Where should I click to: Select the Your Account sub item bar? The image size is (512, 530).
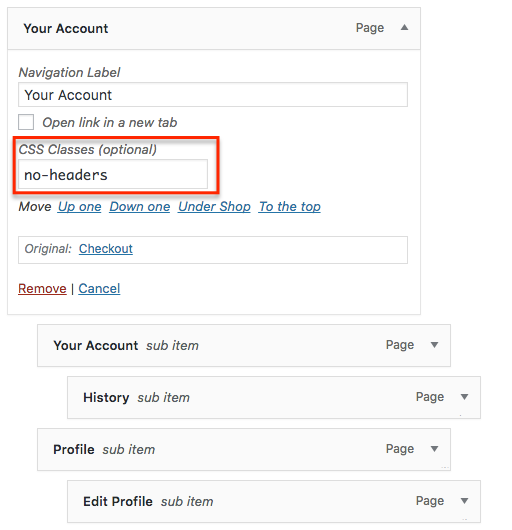pos(244,345)
